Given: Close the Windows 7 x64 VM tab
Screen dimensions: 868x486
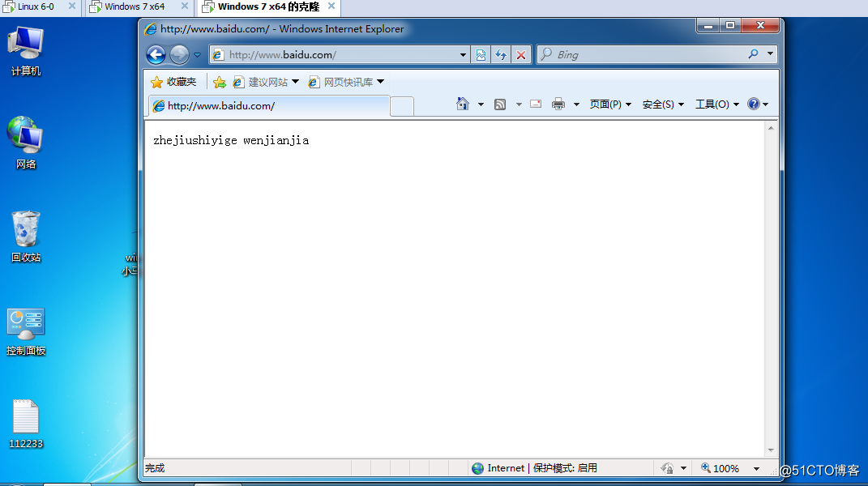Looking at the screenshot, I should (x=185, y=6).
